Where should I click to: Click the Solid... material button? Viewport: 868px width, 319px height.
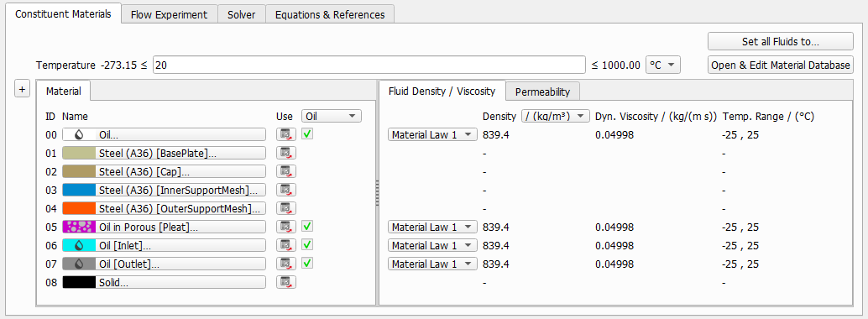[x=164, y=282]
